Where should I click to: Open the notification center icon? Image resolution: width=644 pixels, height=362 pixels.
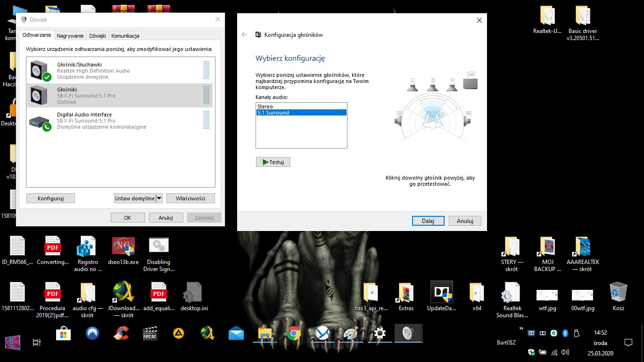pyautogui.click(x=628, y=342)
